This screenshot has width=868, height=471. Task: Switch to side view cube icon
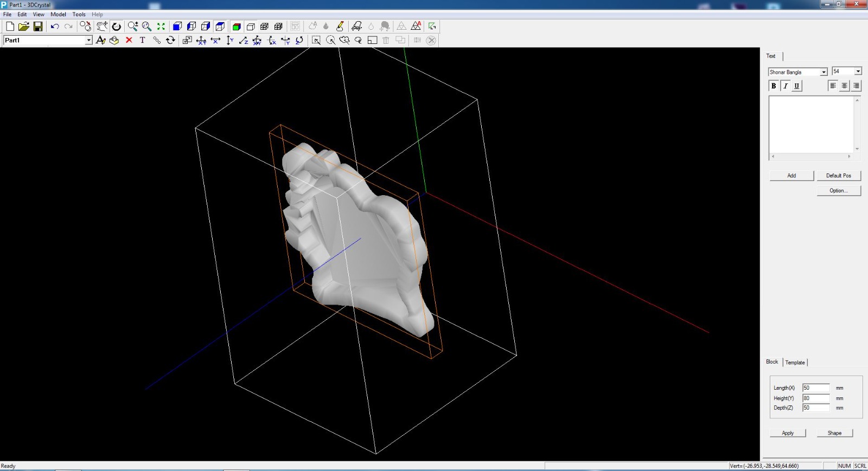pyautogui.click(x=192, y=26)
